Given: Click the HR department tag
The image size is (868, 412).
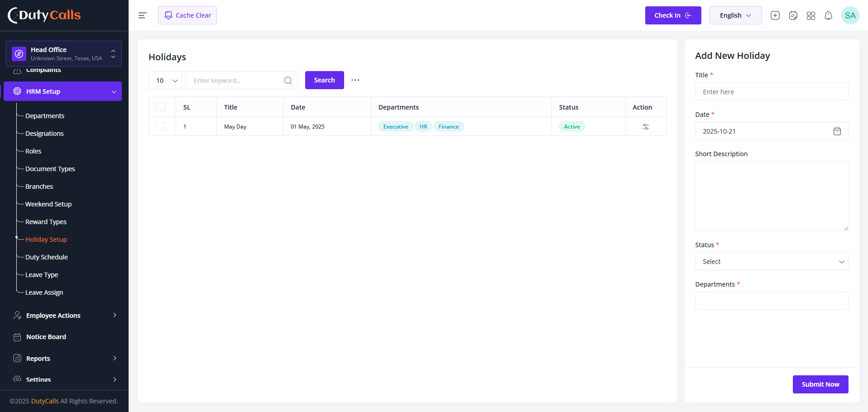Looking at the screenshot, I should point(423,127).
